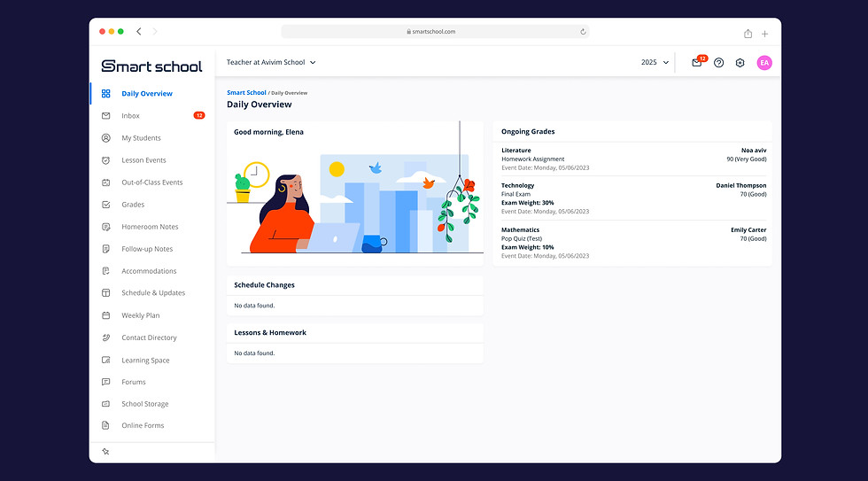Open settings gear icon in header
The width and height of the screenshot is (868, 481).
[740, 63]
